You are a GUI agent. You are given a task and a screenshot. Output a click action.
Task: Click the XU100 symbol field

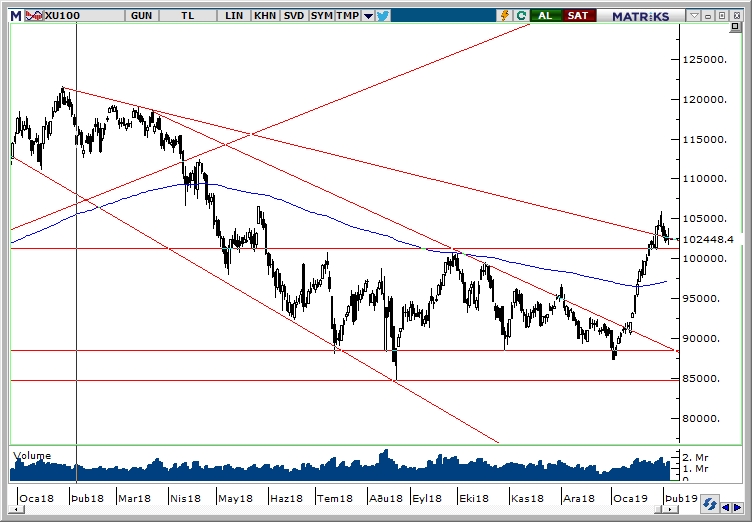tap(83, 16)
